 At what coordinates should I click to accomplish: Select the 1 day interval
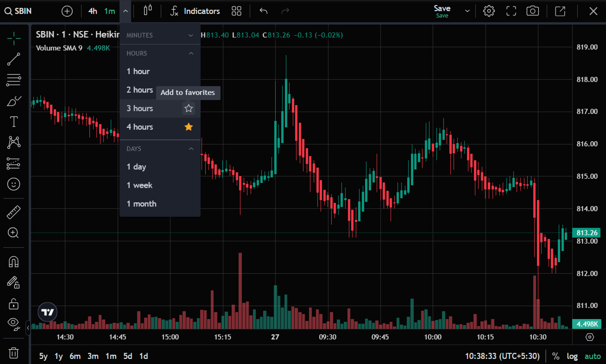pyautogui.click(x=160, y=167)
